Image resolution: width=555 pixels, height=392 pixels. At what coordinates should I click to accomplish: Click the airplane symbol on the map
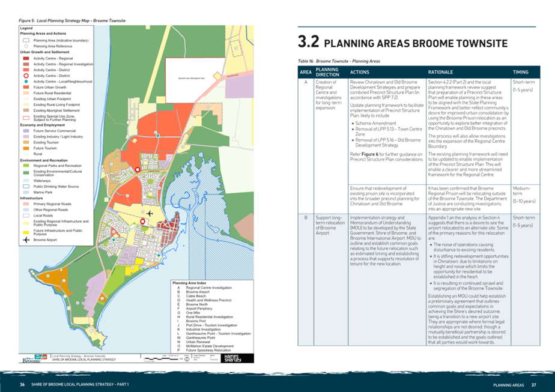click(150, 213)
